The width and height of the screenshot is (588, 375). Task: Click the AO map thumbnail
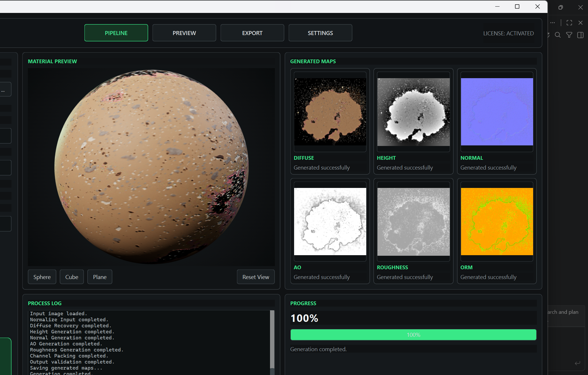coord(330,222)
